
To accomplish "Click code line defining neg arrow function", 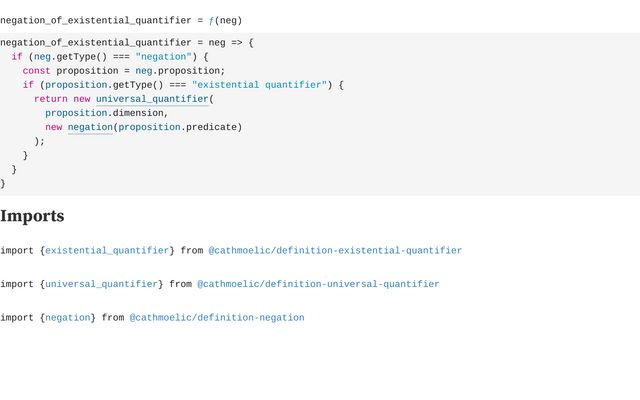I will [127, 42].
